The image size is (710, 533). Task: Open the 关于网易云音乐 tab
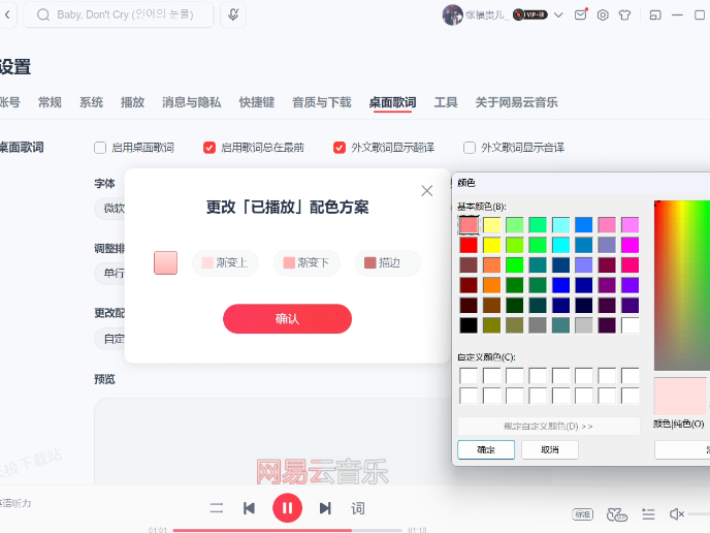click(516, 102)
